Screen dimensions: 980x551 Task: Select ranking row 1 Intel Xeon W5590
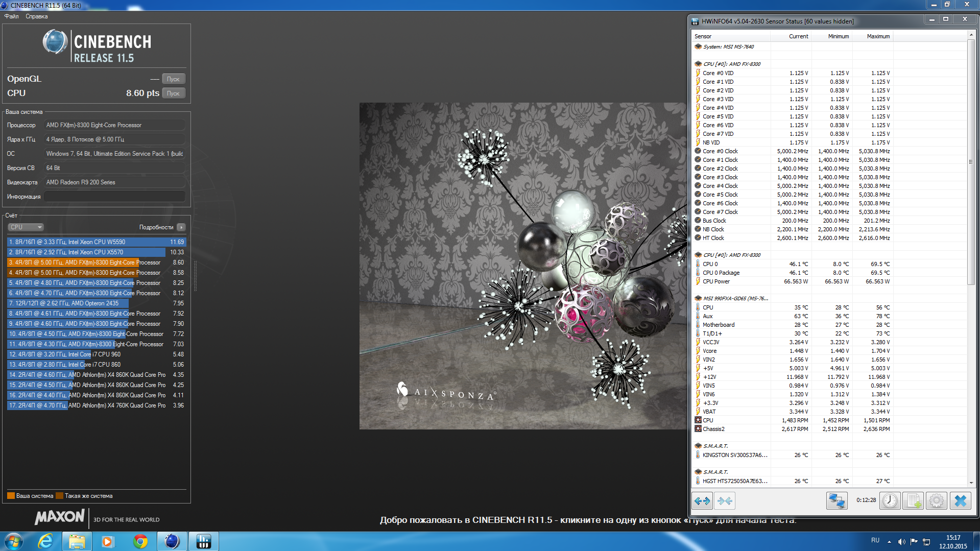[97, 242]
